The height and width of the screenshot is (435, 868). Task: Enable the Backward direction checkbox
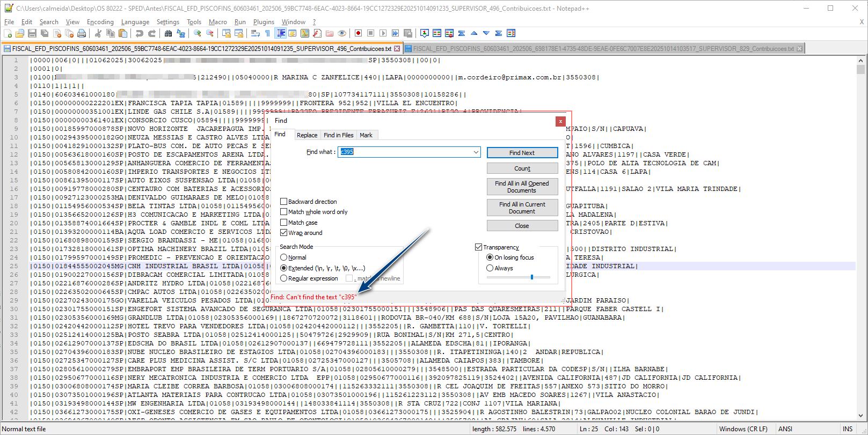point(284,202)
